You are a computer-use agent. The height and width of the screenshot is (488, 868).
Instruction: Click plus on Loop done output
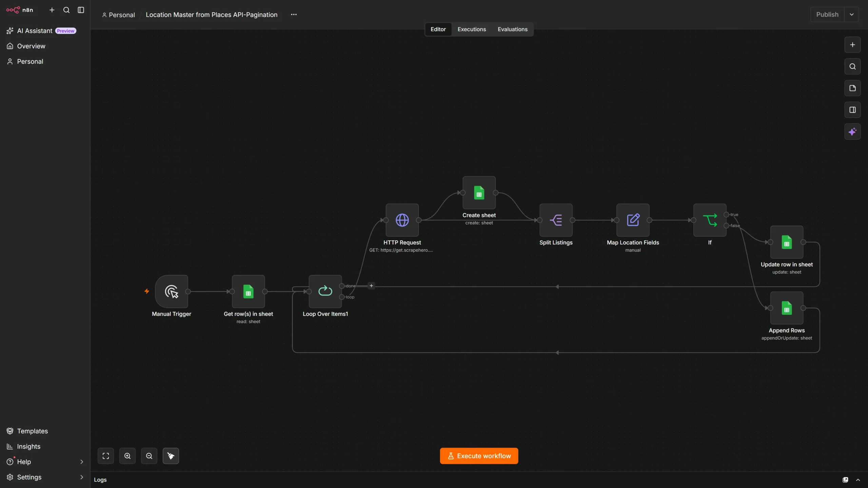pyautogui.click(x=371, y=286)
